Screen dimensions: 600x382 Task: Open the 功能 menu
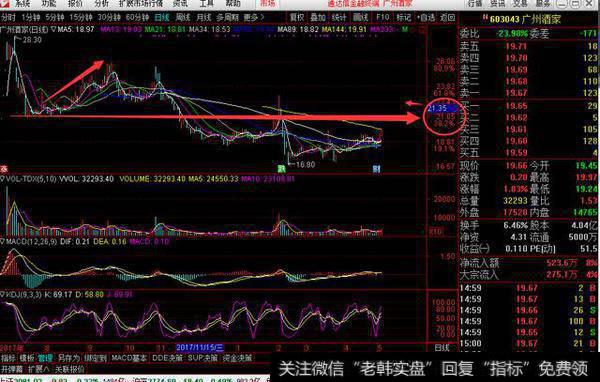coord(49,3)
